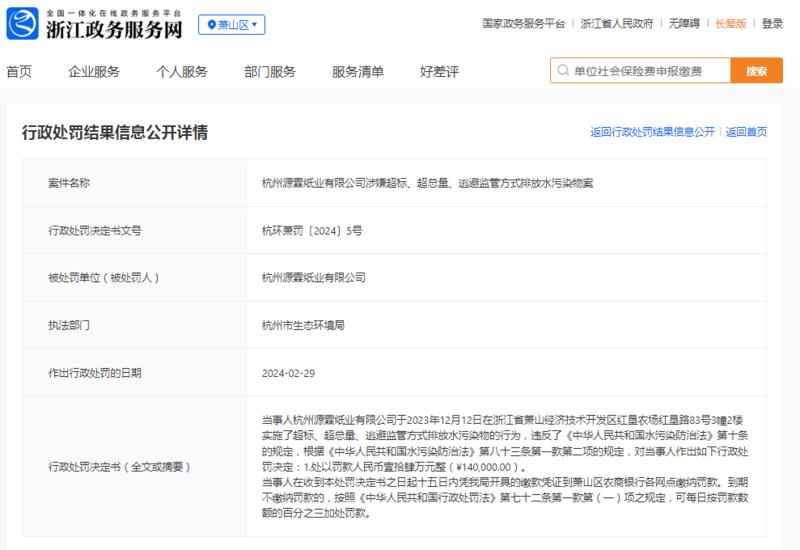This screenshot has width=800, height=550.
Task: Focus the 单位社会保险费申报缴费 search field
Action: point(641,70)
